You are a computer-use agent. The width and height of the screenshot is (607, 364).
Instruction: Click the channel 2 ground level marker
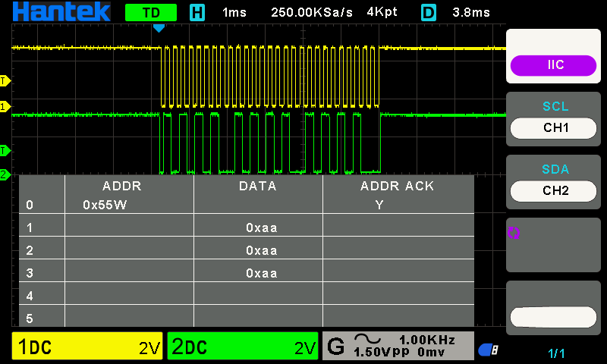coord(5,174)
